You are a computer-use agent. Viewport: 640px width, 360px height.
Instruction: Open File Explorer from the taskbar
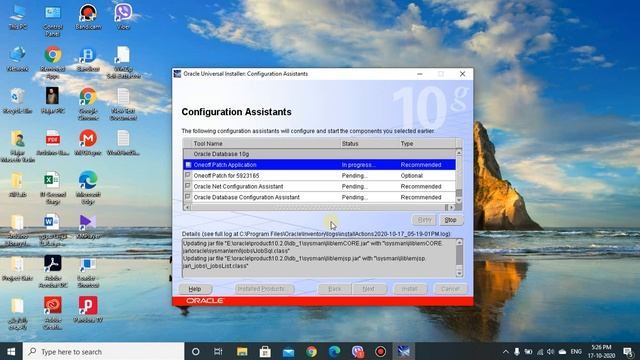click(x=242, y=351)
